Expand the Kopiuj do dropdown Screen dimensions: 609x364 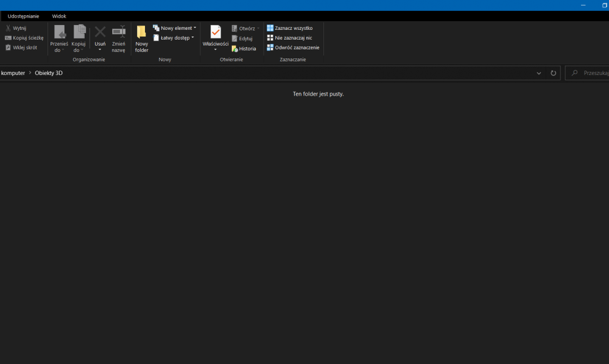click(79, 47)
